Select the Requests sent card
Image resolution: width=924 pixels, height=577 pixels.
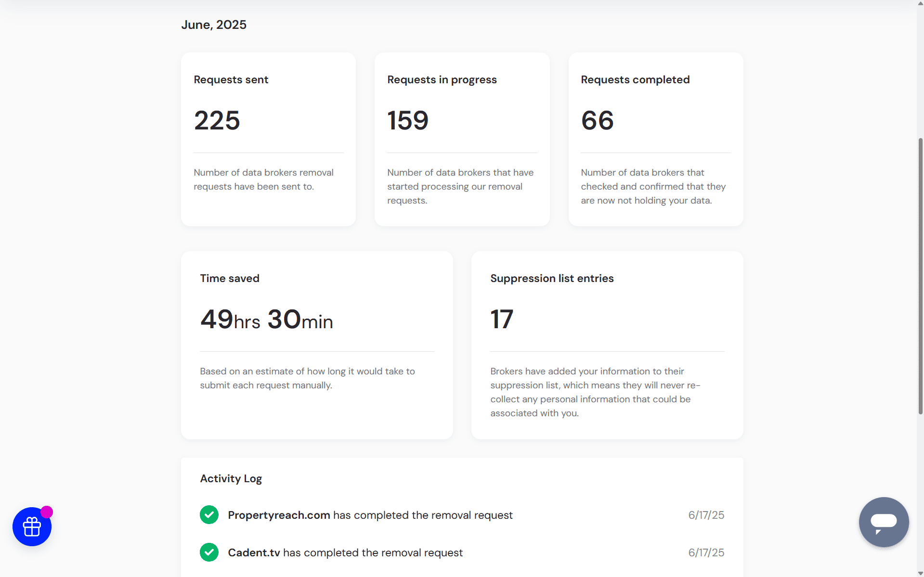click(x=268, y=139)
